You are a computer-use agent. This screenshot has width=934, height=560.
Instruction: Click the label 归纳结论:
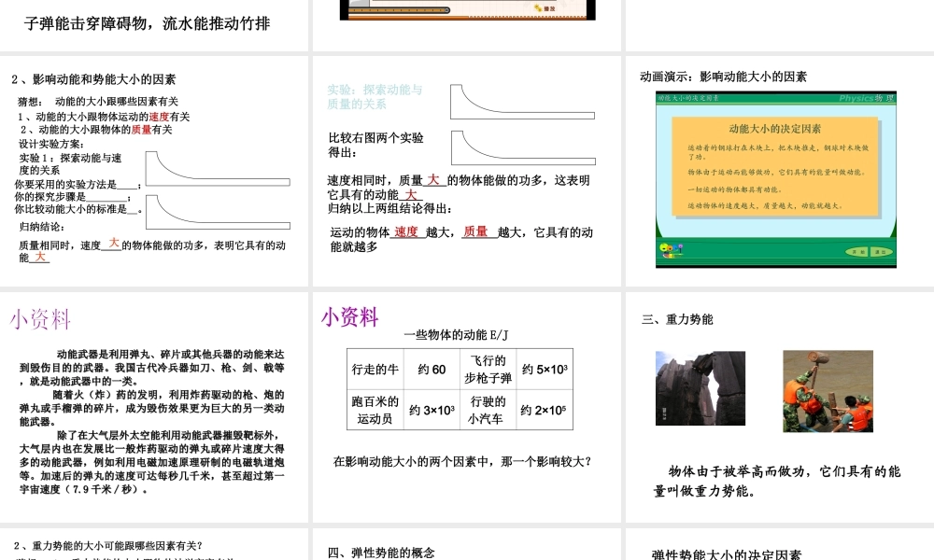42,227
